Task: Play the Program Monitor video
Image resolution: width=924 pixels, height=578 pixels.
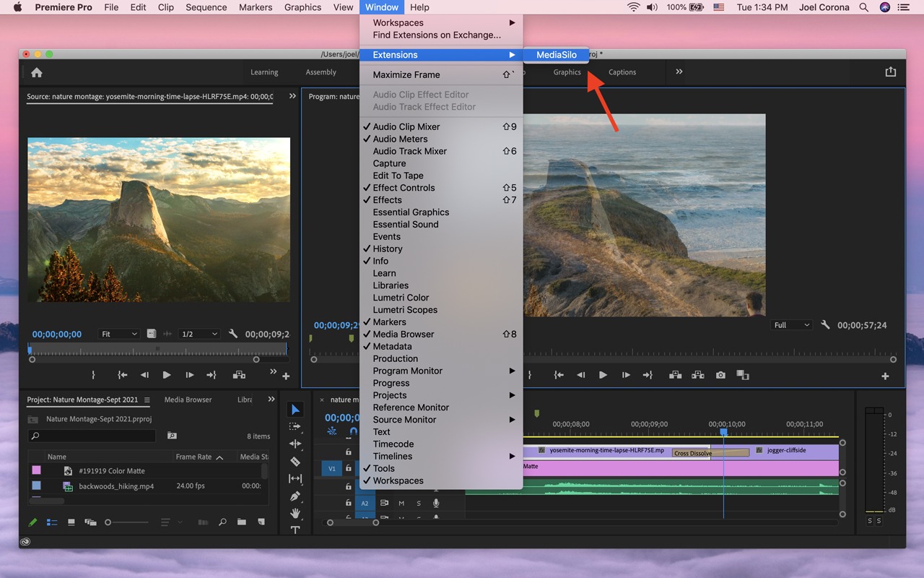Action: pyautogui.click(x=603, y=375)
